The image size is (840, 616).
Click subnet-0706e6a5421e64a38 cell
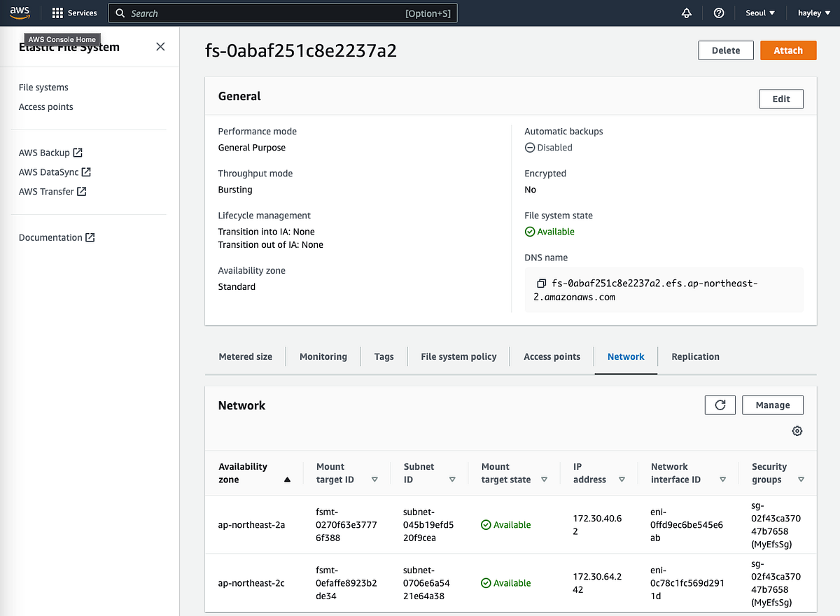[x=428, y=582]
